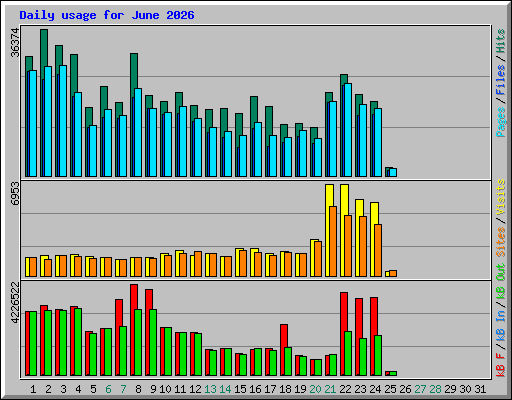Click the 'Files' legend label

[x=501, y=80]
